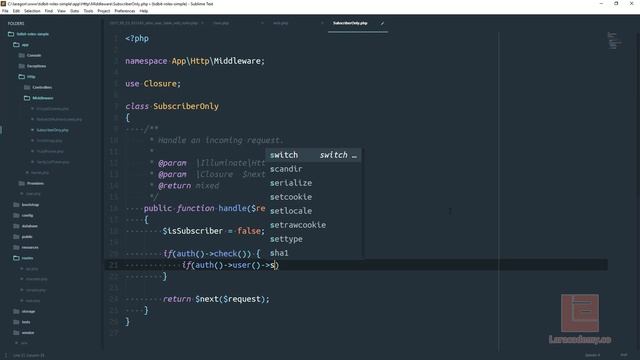Open the Edit menu
The width and height of the screenshot is (640, 360).
(16, 11)
